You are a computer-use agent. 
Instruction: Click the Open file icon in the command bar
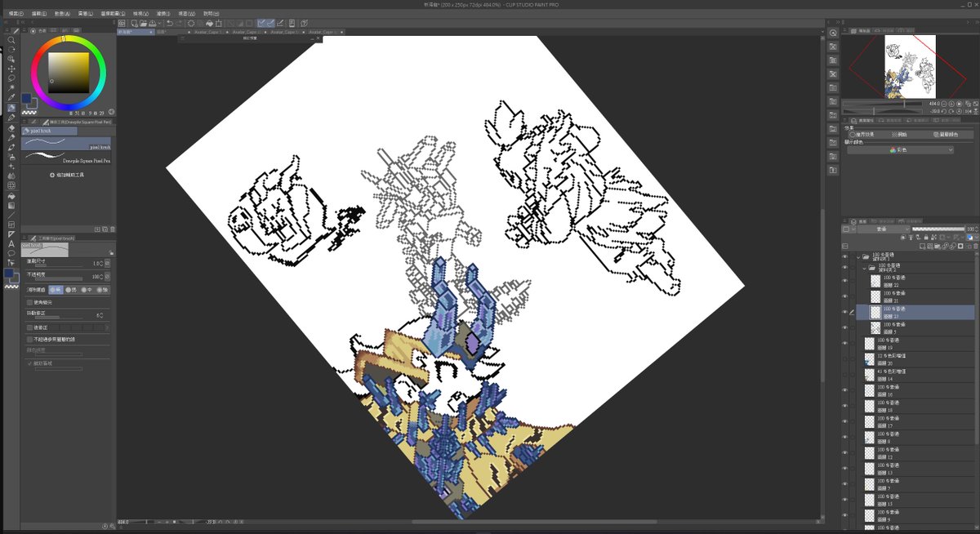pos(143,23)
